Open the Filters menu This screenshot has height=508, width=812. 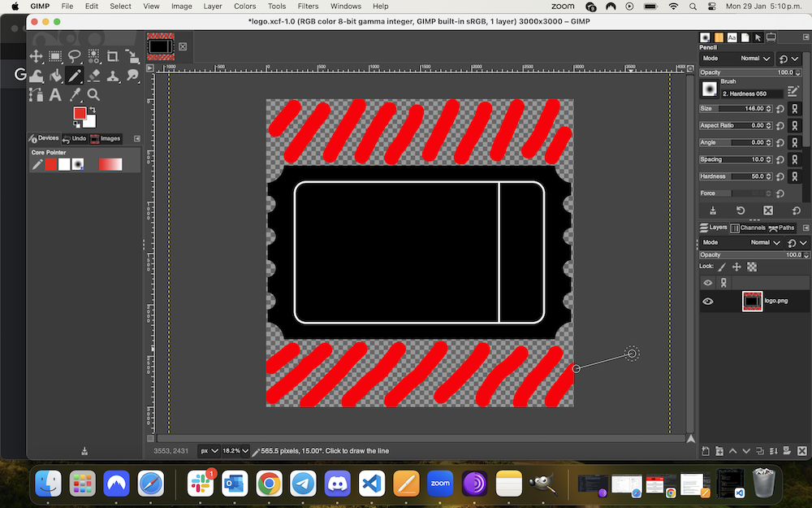click(x=308, y=6)
